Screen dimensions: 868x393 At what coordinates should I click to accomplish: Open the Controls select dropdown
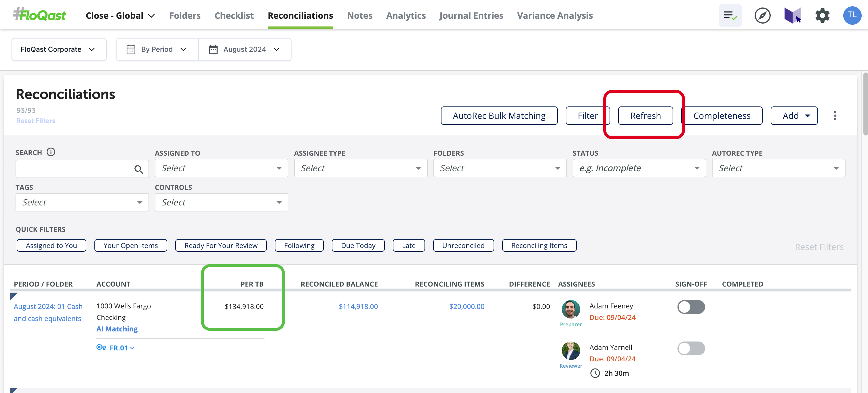[x=221, y=202]
